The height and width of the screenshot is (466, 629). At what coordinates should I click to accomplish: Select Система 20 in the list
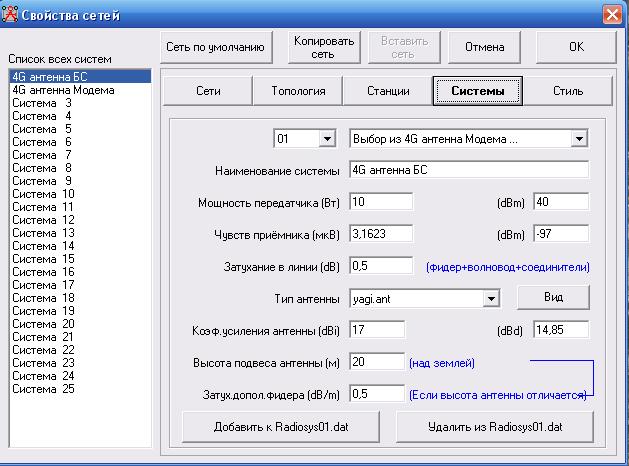(x=80, y=324)
